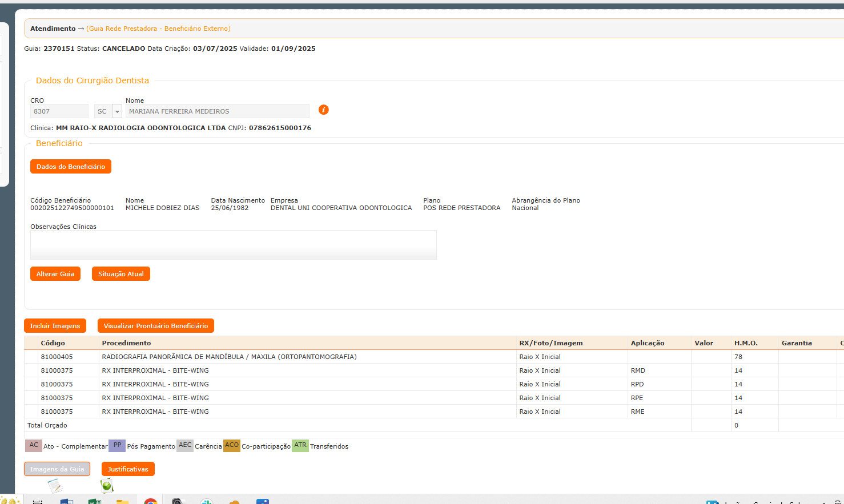Click guide number 2370151
844x504 pixels.
[59, 49]
